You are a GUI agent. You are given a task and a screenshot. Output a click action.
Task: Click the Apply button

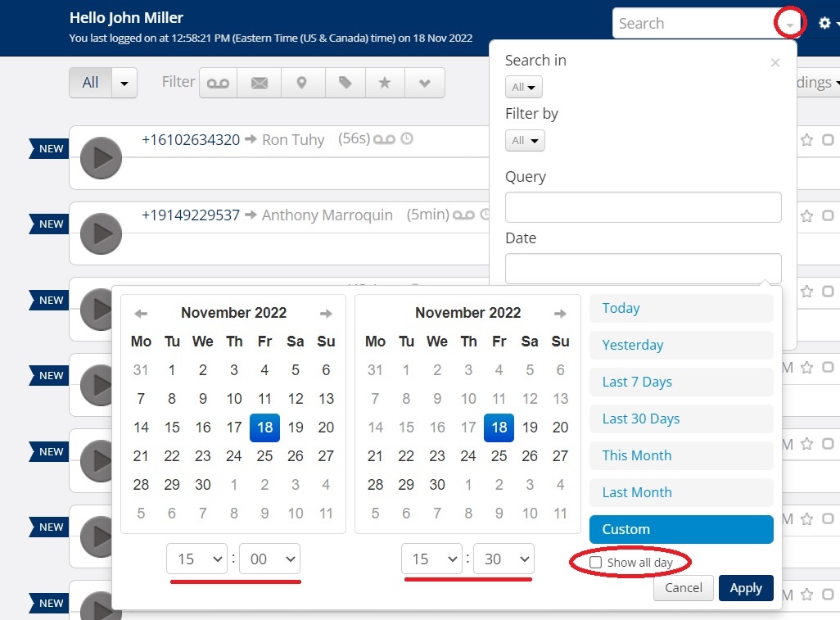click(745, 588)
